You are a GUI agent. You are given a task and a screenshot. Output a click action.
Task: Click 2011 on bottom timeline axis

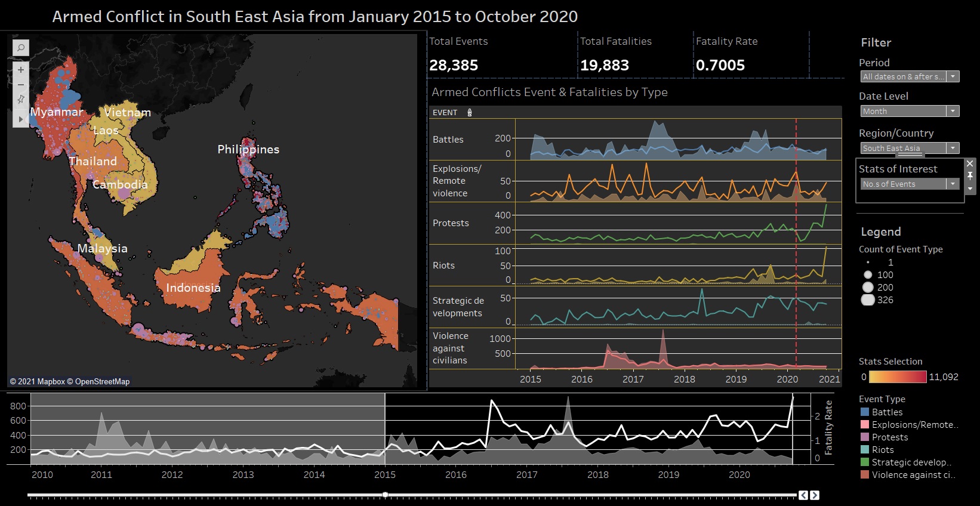click(101, 475)
